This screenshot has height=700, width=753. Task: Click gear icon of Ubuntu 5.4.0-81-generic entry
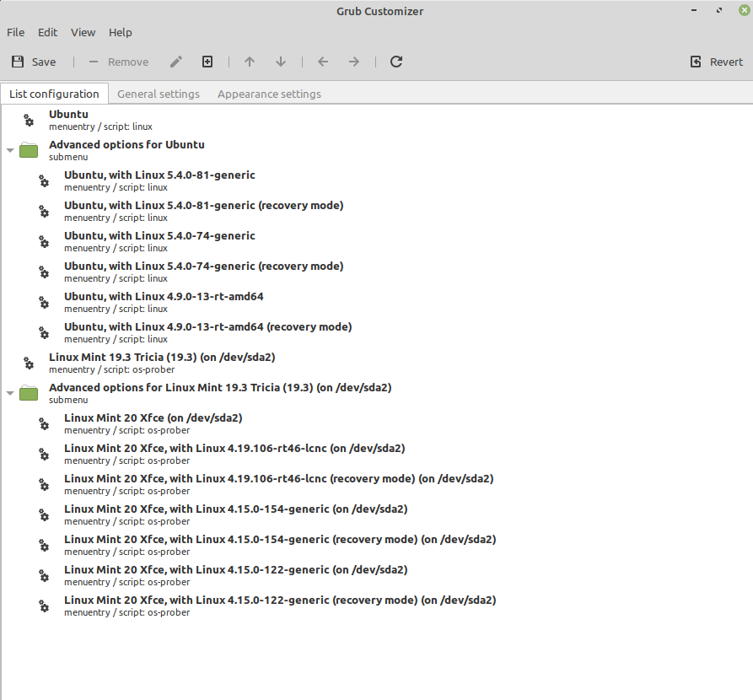(x=44, y=180)
